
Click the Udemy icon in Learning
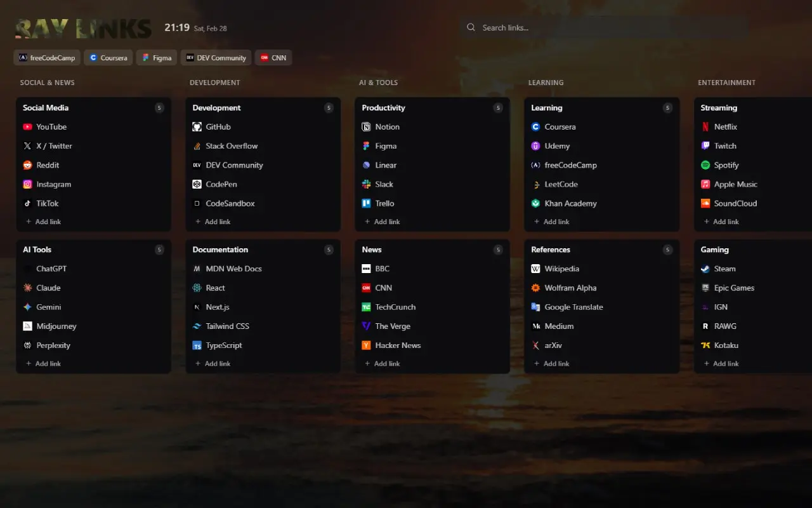(x=535, y=146)
